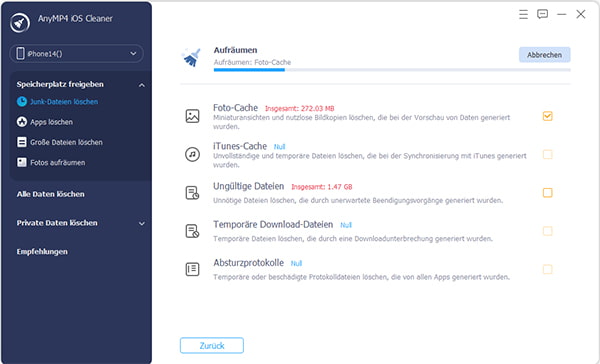Viewport: 600px width, 364px height.
Task: Open Alle Daten löschen section
Action: coord(51,194)
